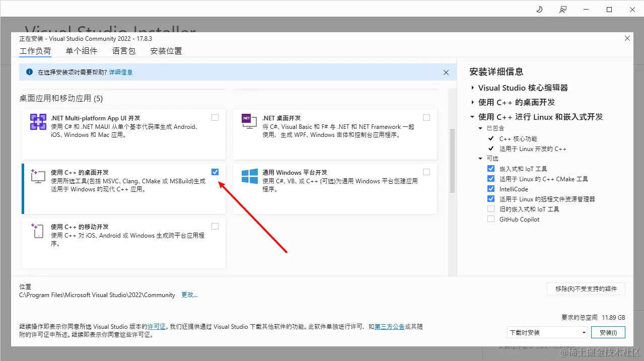Click 移除(R)不受支持的组件 button
The width and height of the screenshot is (644, 361).
tap(586, 288)
